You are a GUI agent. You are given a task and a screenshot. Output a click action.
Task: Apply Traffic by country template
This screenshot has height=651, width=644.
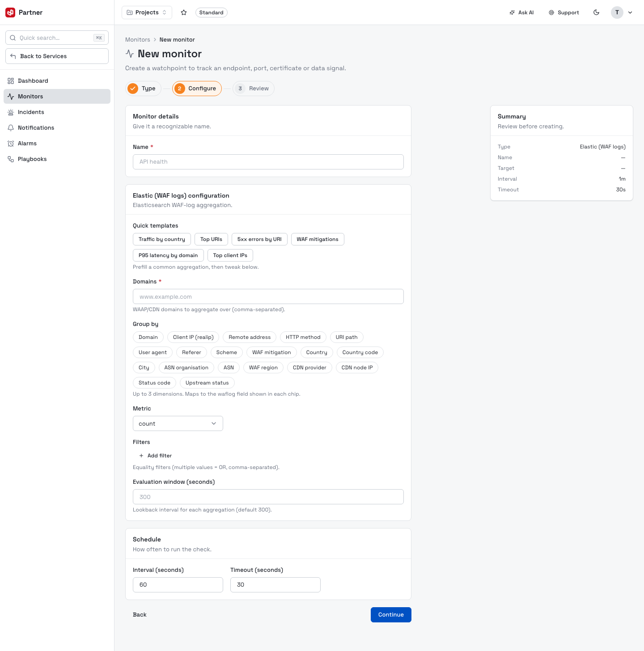pos(162,239)
